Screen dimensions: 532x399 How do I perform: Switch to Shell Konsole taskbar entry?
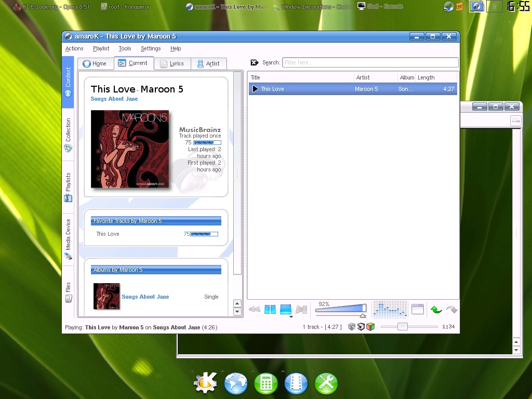click(381, 6)
